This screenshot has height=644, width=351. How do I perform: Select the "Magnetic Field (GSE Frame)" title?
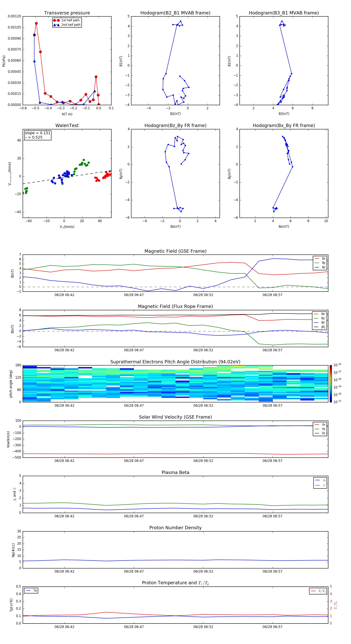point(175,251)
